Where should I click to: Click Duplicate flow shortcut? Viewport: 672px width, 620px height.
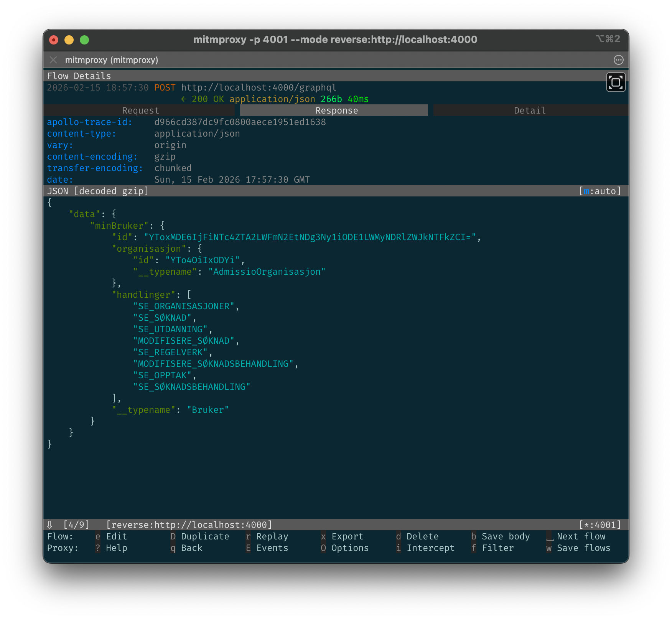pyautogui.click(x=205, y=536)
